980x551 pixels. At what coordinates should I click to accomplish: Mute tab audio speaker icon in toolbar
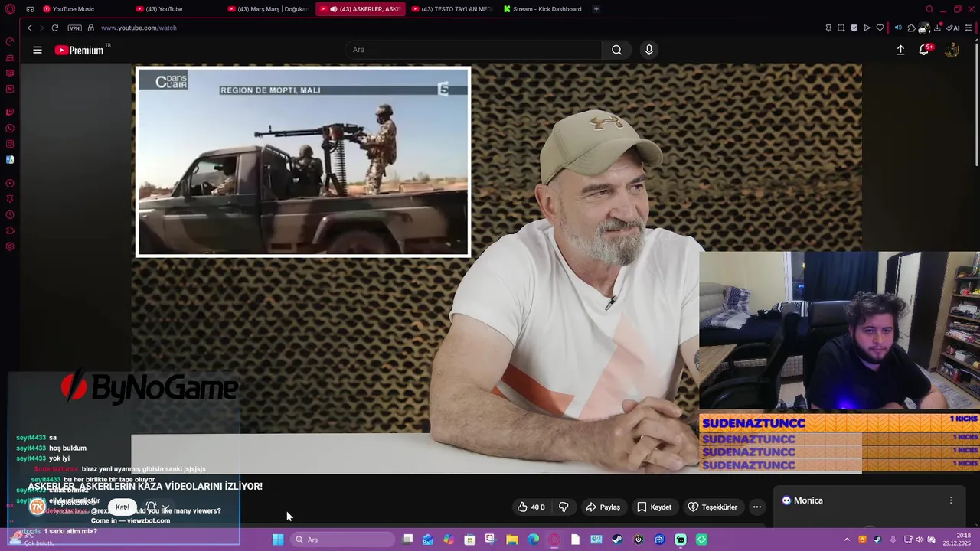[898, 28]
